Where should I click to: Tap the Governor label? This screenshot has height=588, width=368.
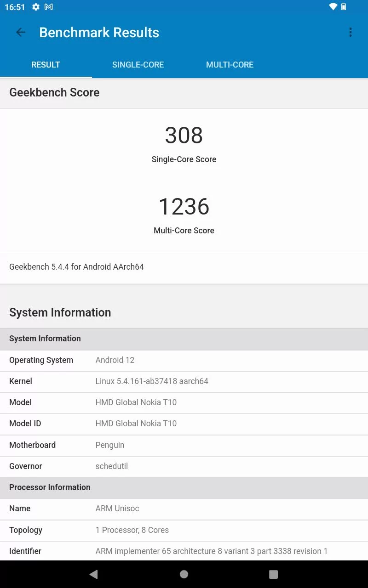click(26, 466)
